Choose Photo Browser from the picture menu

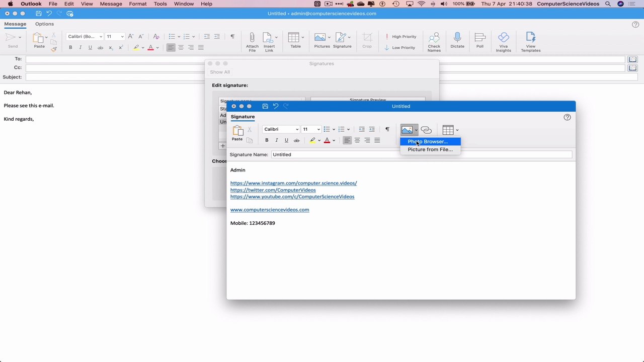pos(430,141)
